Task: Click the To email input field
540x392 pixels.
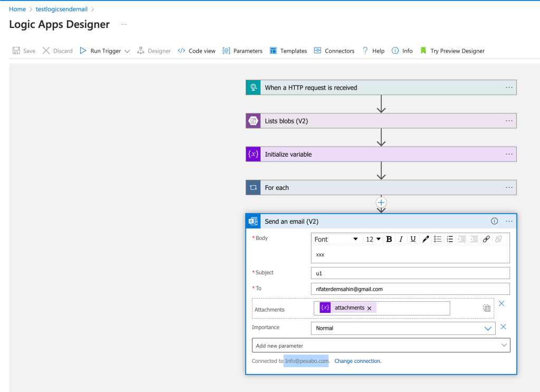Action: [x=410, y=289]
